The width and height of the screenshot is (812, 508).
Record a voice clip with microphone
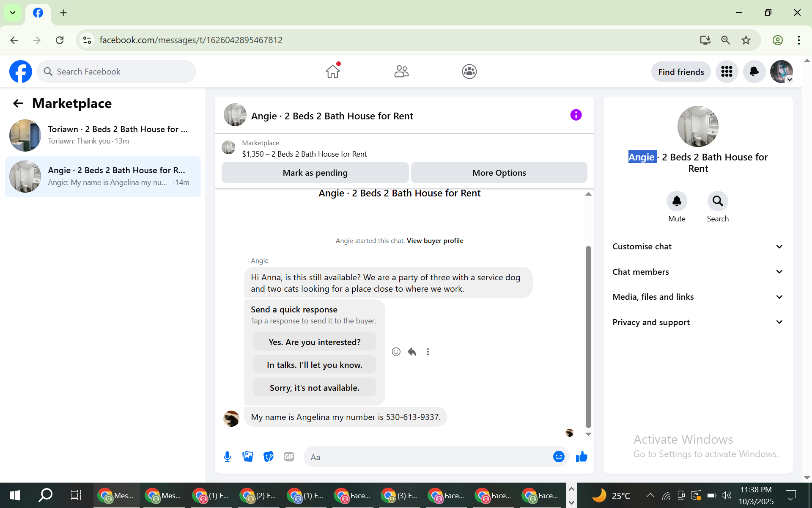[x=227, y=457]
